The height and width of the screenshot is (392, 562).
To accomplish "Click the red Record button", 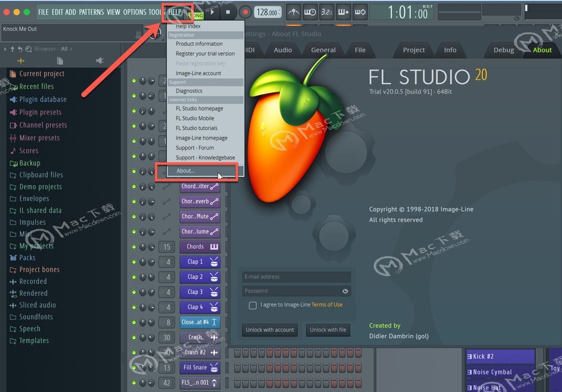I will click(245, 12).
